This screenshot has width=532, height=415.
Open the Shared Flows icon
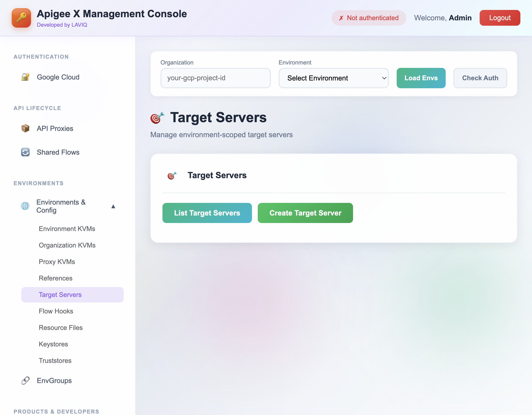[x=25, y=152]
